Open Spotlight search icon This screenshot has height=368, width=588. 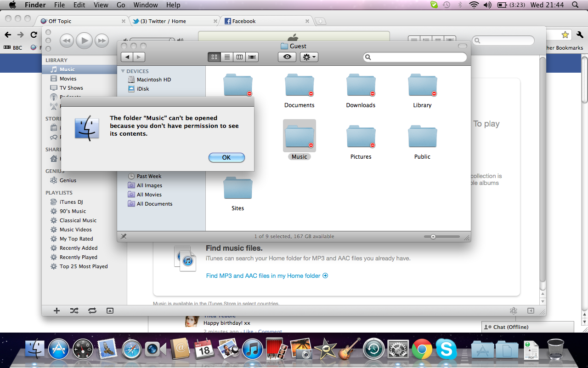(575, 5)
